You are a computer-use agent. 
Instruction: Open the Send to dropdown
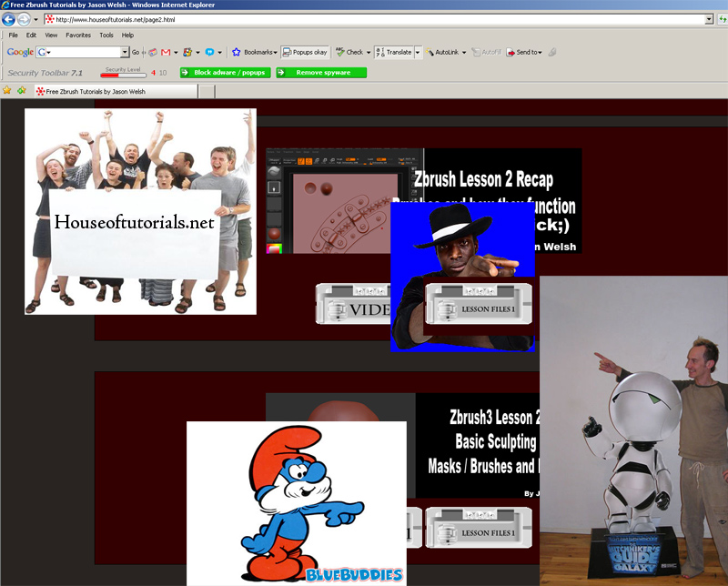pos(524,53)
